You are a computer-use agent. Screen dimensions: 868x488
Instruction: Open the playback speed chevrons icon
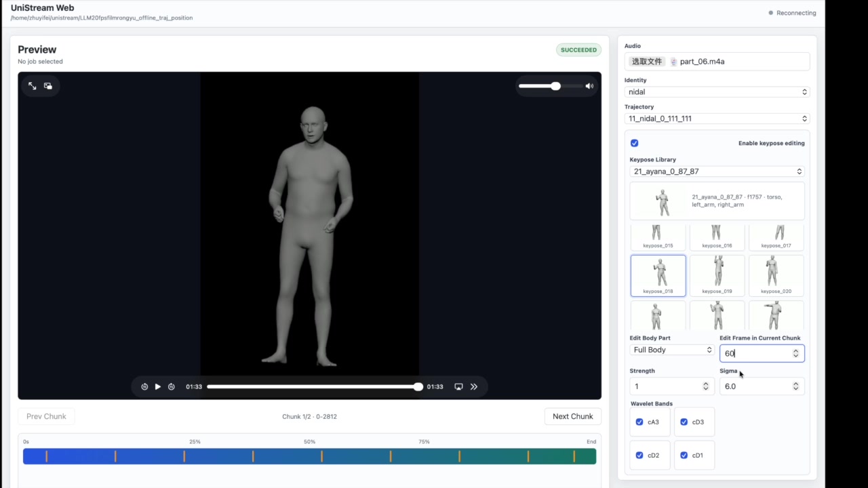[474, 386]
